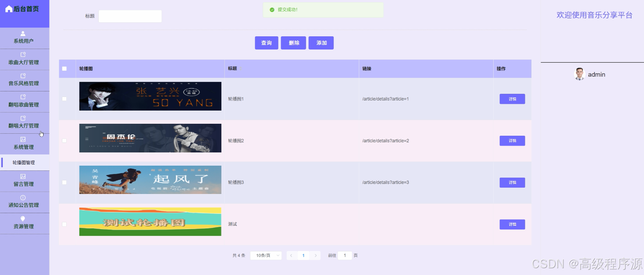Select the 轮播图管理 submenu item
644x275 pixels.
pos(24,162)
